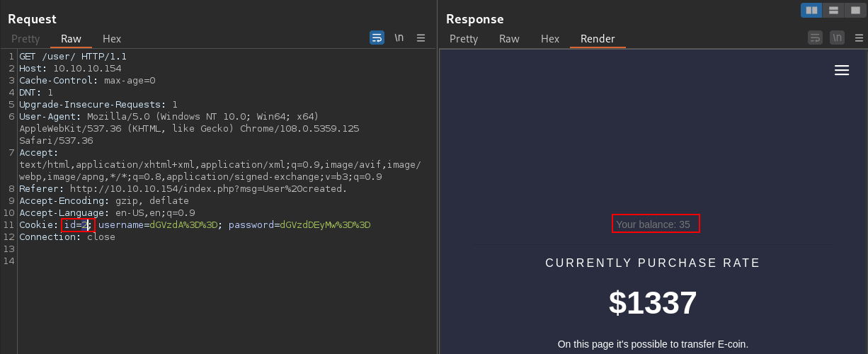The height and width of the screenshot is (354, 868).
Task: Click the Referer header line
Action: pos(183,189)
